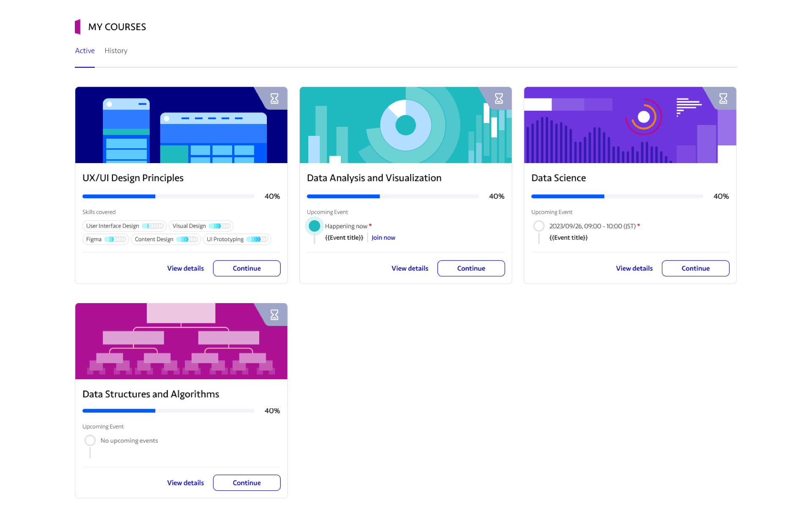Continue the UX/UI Design Principles course
The width and height of the screenshot is (812, 514).
click(x=247, y=268)
